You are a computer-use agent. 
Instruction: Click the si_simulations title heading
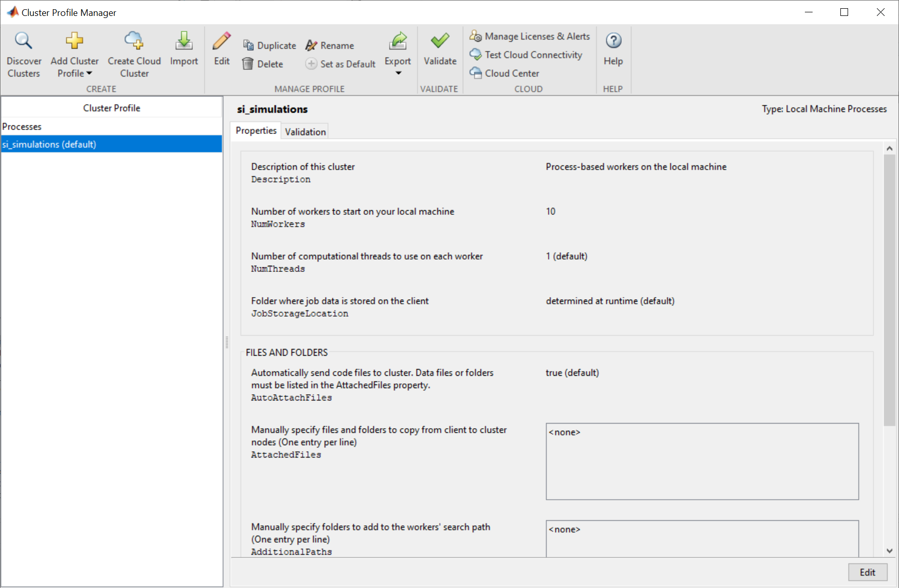[x=272, y=109]
